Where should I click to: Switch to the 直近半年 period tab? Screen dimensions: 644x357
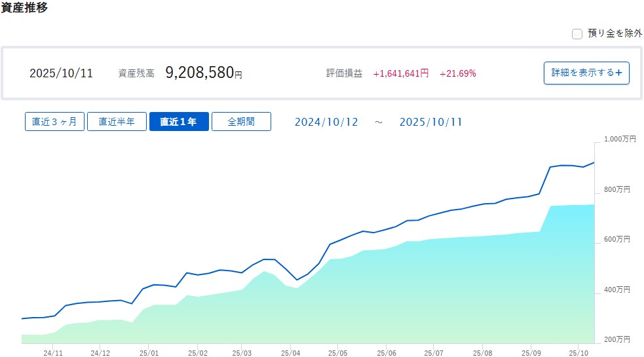coord(117,122)
